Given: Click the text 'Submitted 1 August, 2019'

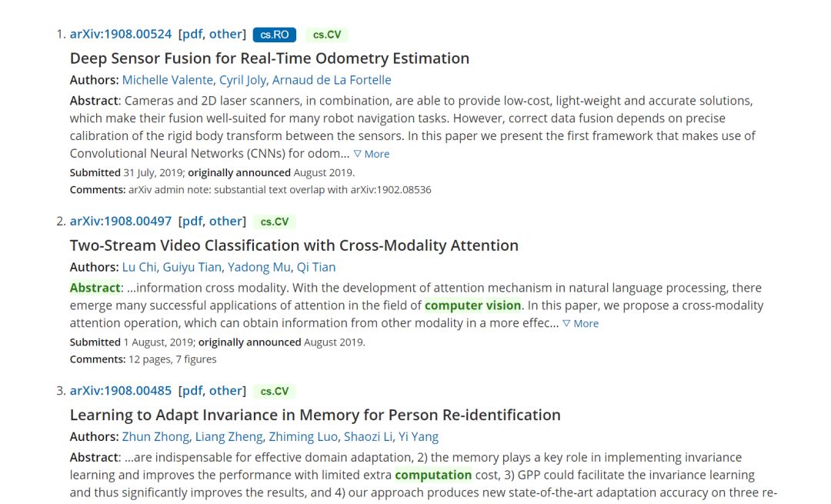Looking at the screenshot, I should (132, 342).
